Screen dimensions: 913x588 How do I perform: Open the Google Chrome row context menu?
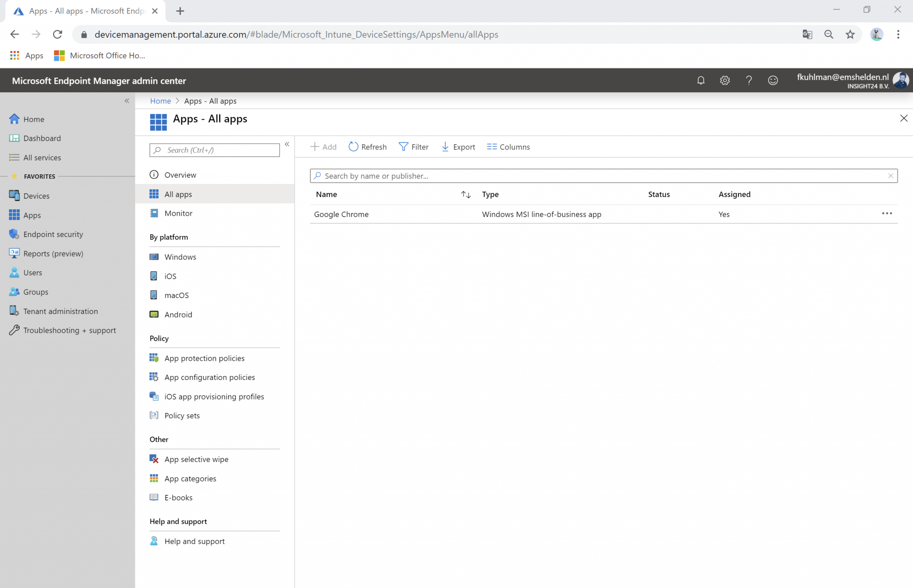click(x=887, y=214)
